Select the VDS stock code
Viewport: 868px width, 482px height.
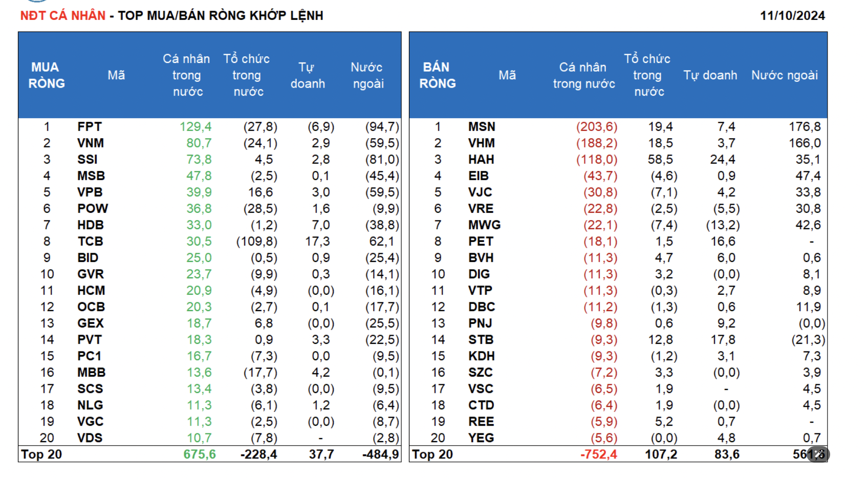tap(90, 437)
